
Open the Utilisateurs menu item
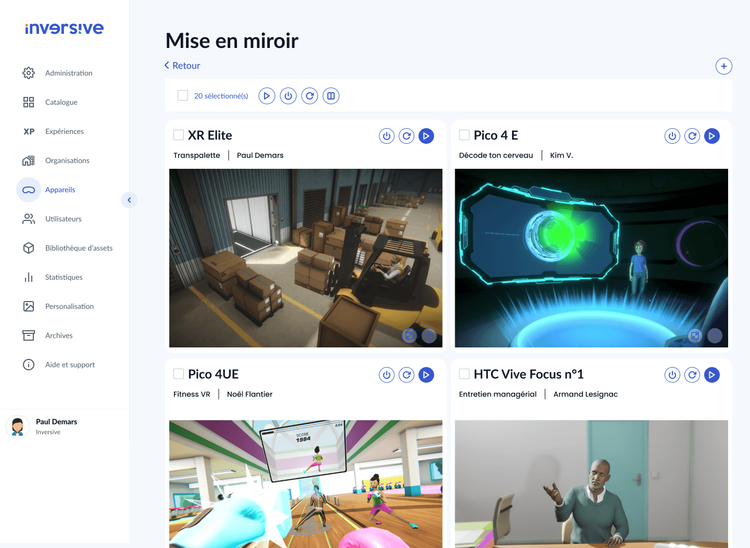[x=64, y=219]
